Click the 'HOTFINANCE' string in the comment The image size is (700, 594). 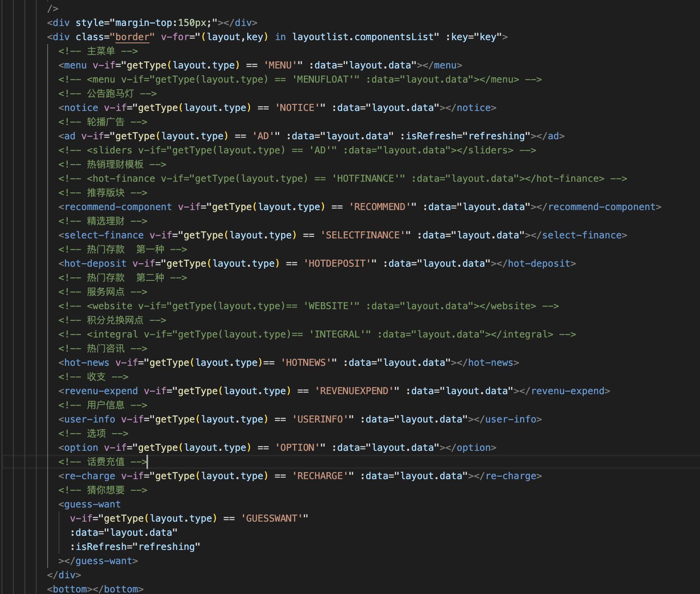365,179
